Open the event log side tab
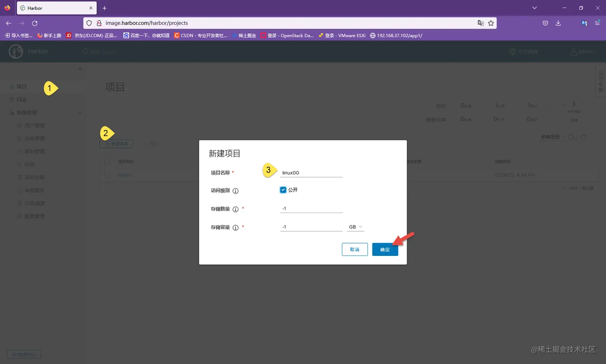Viewport: 606px width, 364px height. pyautogui.click(x=600, y=81)
